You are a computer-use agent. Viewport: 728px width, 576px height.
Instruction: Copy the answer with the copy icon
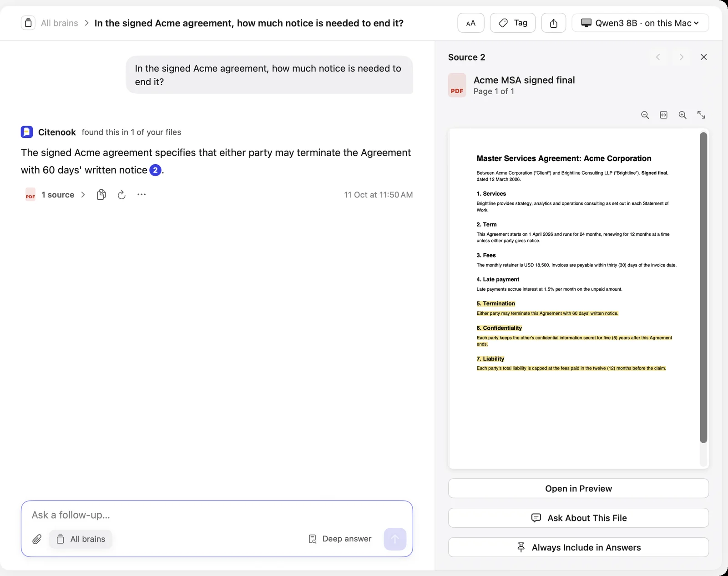[x=101, y=195]
